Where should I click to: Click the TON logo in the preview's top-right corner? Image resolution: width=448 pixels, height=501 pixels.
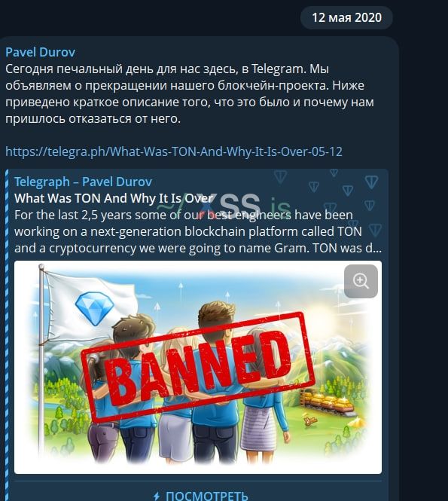[x=372, y=182]
